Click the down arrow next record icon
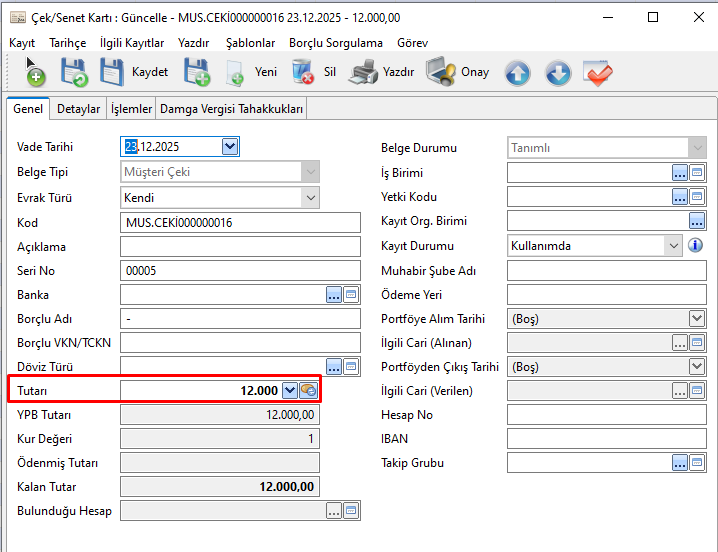Viewport: 718px width, 552px height. 557,73
